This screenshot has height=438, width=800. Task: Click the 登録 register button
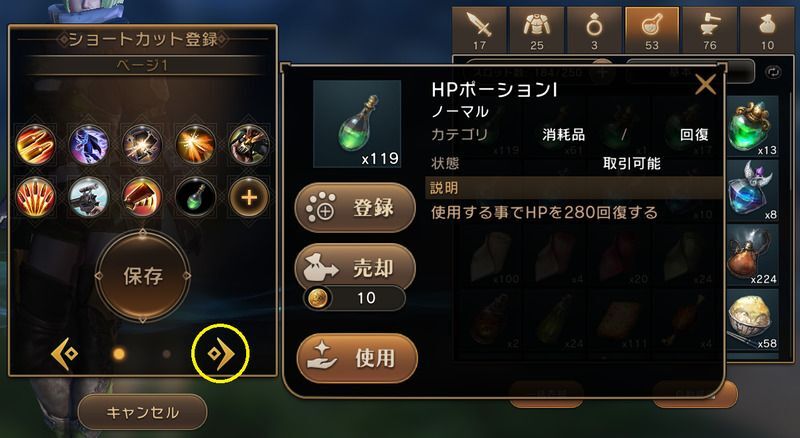355,208
